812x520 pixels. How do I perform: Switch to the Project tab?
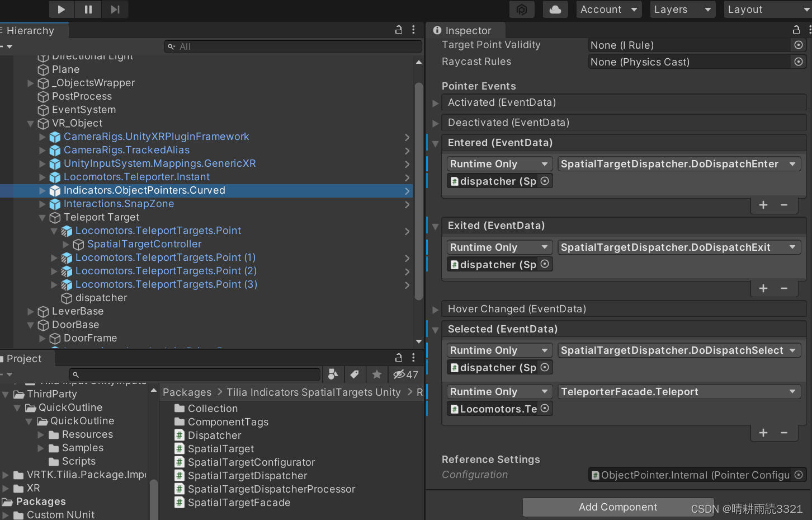point(24,359)
